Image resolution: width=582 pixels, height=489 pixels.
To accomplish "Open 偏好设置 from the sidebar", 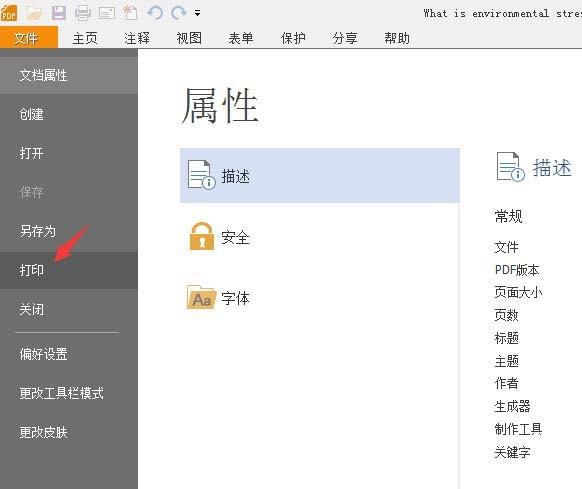I will coord(69,354).
